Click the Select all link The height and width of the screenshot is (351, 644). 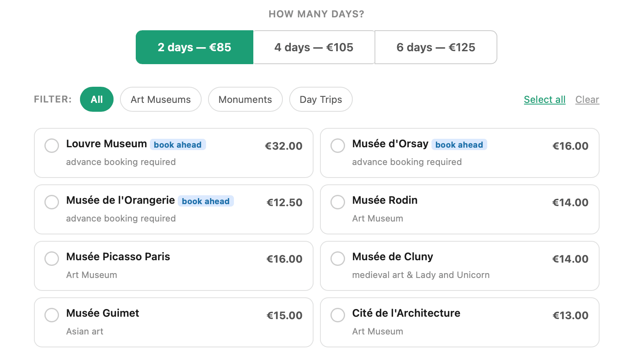click(545, 99)
